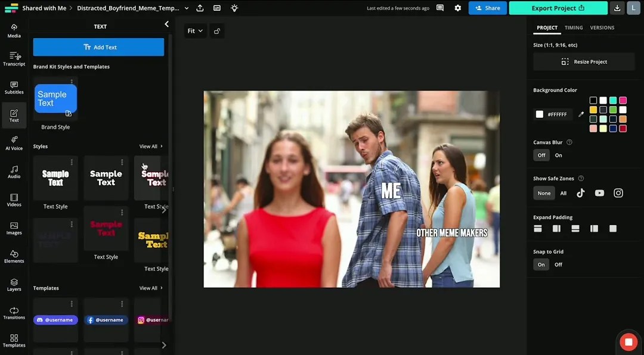This screenshot has width=644, height=355.
Task: Select the Instagram safe zone icon
Action: point(618,193)
